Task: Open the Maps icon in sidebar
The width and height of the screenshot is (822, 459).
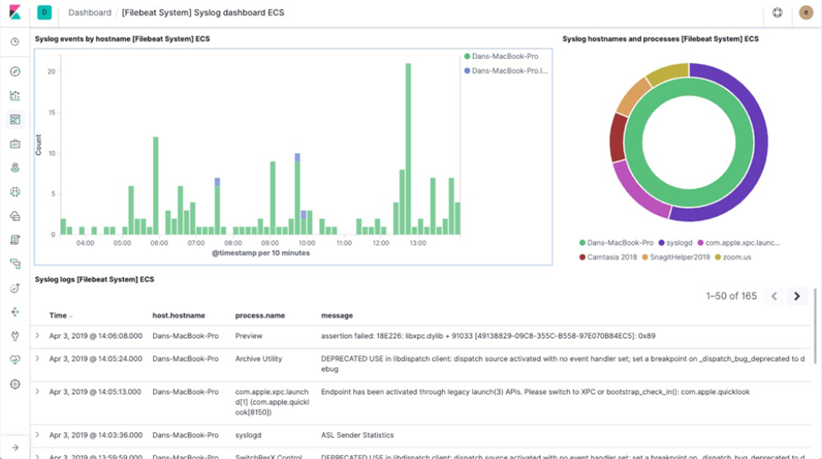Action: coord(15,168)
